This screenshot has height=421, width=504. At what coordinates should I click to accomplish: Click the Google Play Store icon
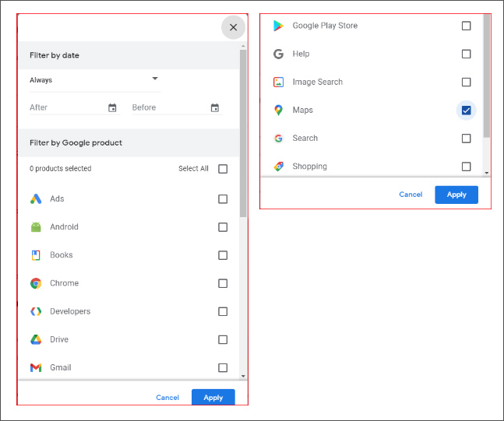point(278,26)
